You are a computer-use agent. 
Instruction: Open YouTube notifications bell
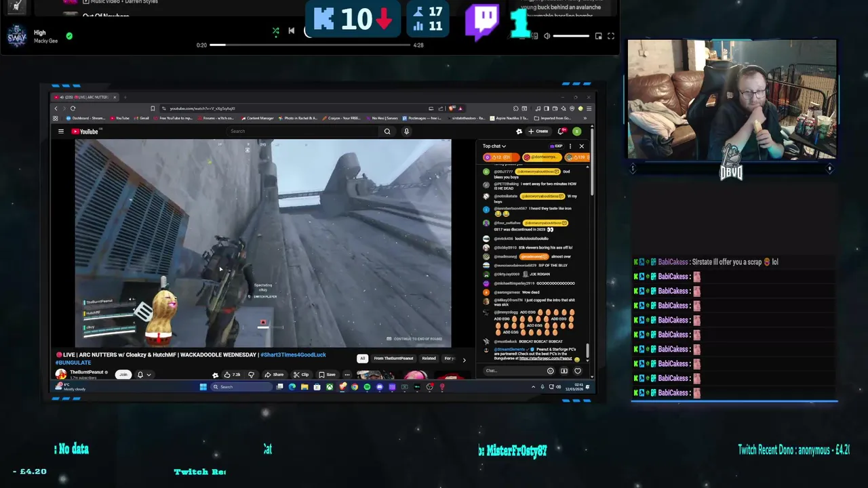pyautogui.click(x=561, y=131)
